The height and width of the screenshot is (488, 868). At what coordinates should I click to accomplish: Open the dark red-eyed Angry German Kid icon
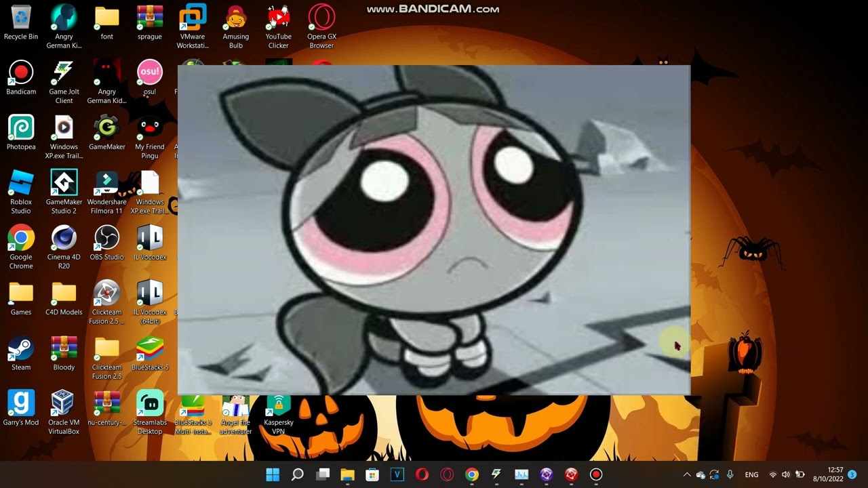[107, 82]
